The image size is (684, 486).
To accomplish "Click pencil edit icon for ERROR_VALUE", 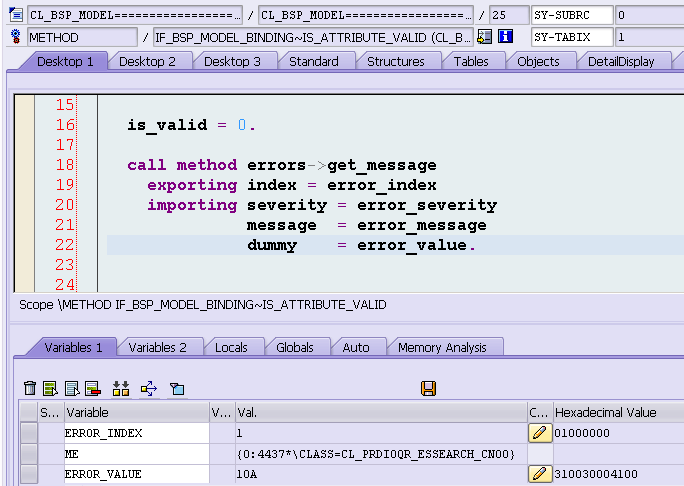I will click(x=540, y=474).
